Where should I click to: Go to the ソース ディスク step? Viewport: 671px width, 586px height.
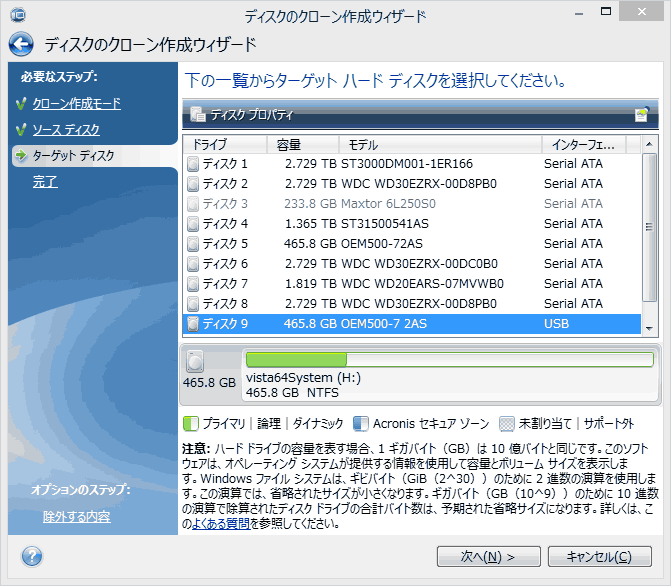[x=66, y=130]
